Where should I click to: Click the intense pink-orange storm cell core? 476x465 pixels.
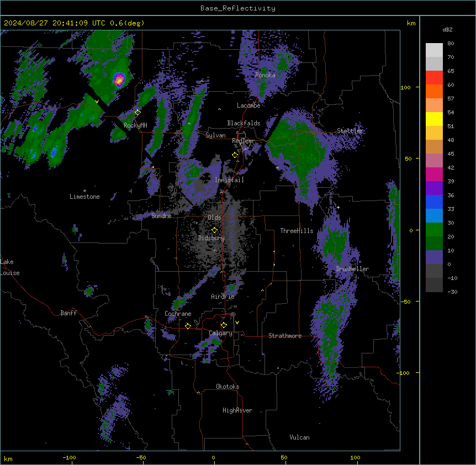click(119, 80)
